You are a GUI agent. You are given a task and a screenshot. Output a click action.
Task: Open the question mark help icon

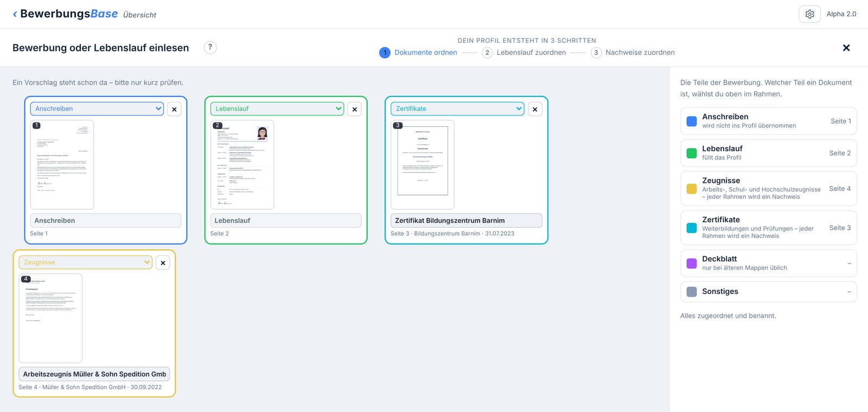[210, 47]
